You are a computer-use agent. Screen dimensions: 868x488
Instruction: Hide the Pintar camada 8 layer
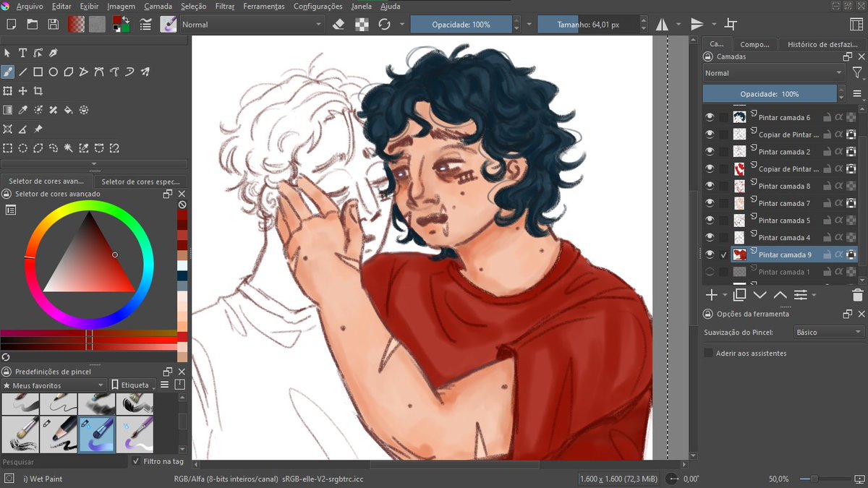pyautogui.click(x=710, y=186)
